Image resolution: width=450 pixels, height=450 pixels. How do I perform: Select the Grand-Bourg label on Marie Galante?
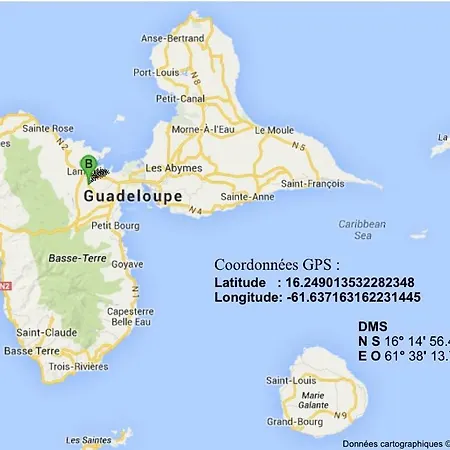[295, 422]
